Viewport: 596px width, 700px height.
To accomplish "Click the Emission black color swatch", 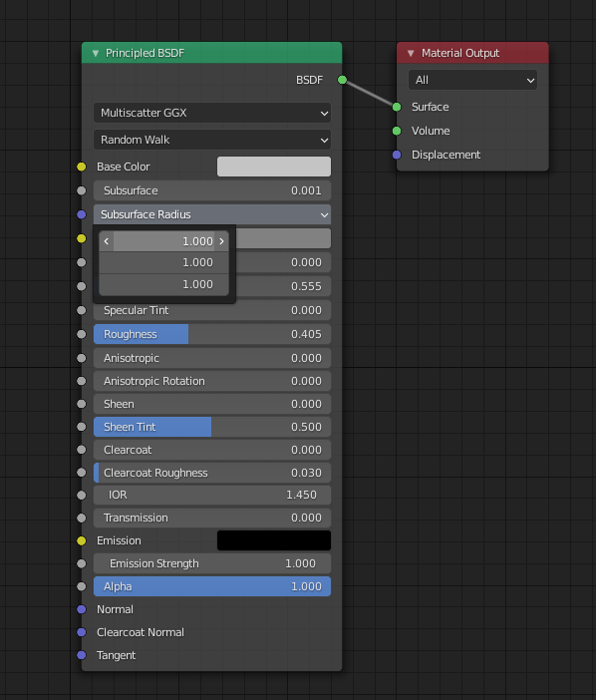I will pos(274,540).
